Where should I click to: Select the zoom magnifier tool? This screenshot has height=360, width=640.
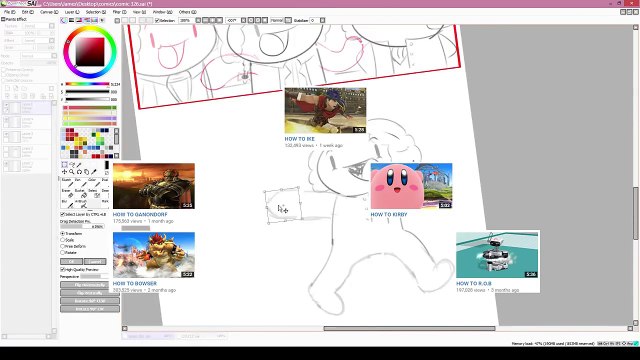(72, 172)
